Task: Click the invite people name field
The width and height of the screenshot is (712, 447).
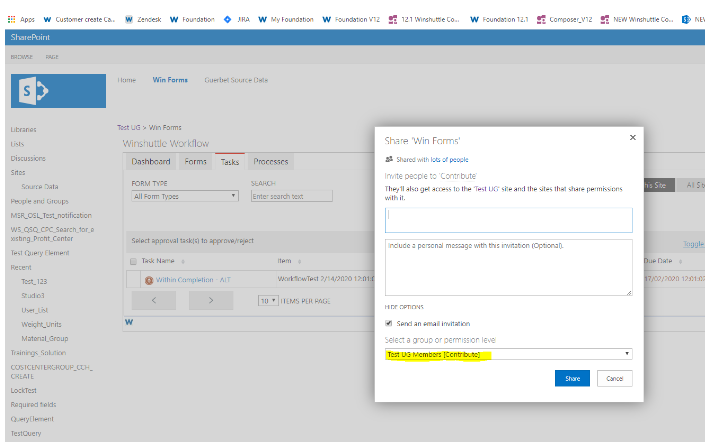Action: 508,220
